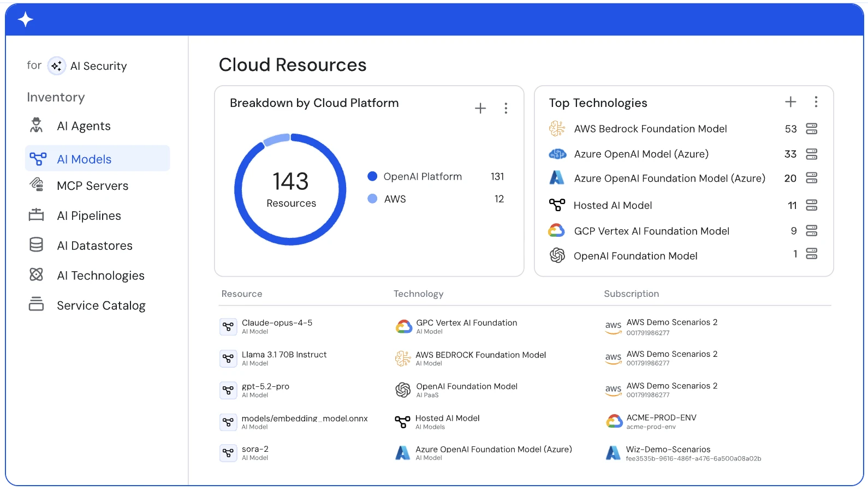Click the AI Datastores database icon
This screenshot has width=868, height=490.
[36, 244]
